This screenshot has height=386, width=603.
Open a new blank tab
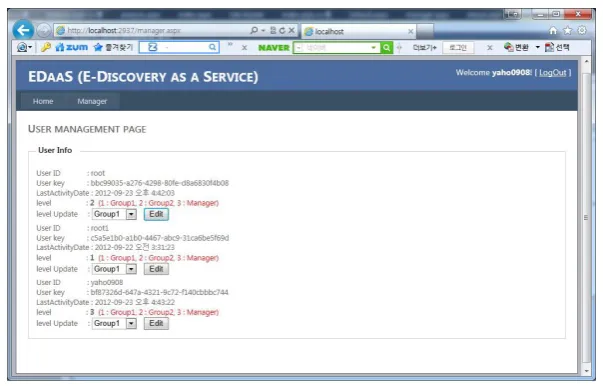click(425, 32)
